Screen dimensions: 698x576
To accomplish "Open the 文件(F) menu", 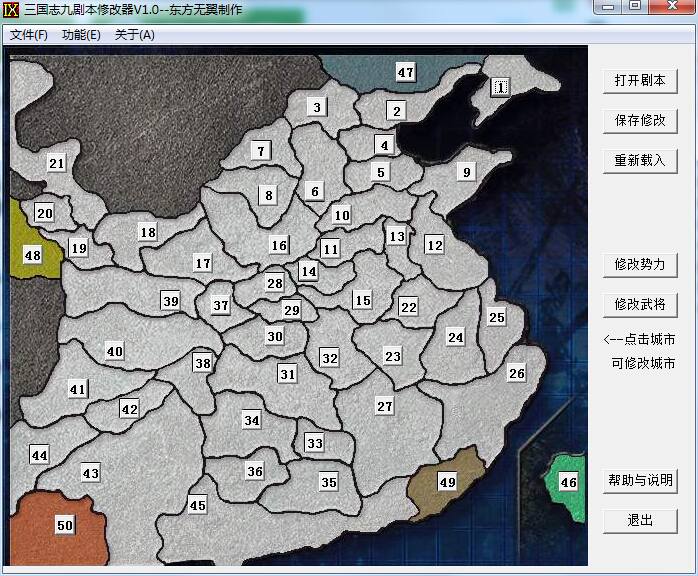I will (x=28, y=35).
